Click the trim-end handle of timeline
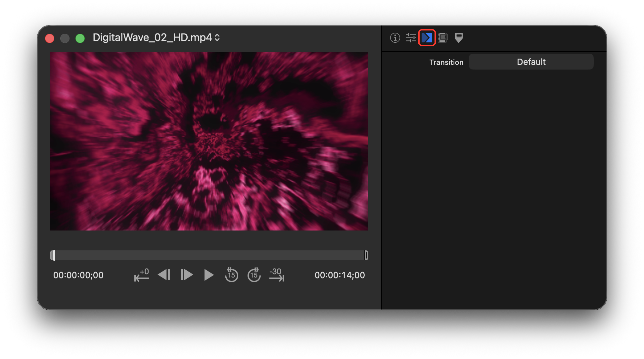The image size is (644, 359). pos(366,255)
